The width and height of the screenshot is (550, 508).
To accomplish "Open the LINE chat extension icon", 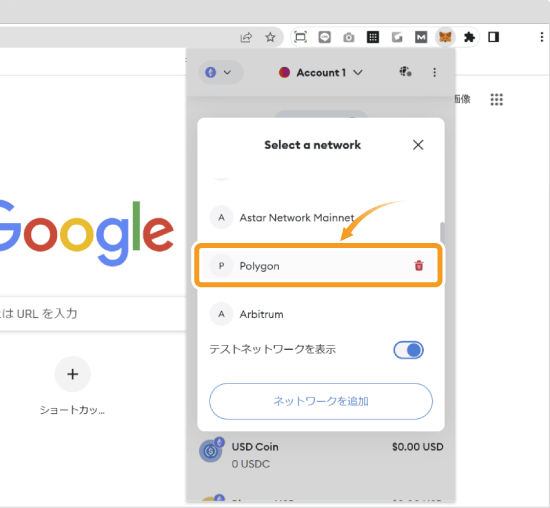I will pyautogui.click(x=324, y=37).
